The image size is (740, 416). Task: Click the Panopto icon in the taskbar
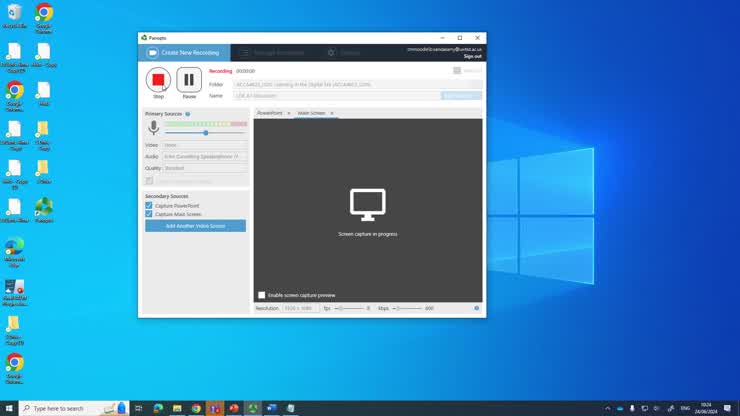click(x=252, y=408)
